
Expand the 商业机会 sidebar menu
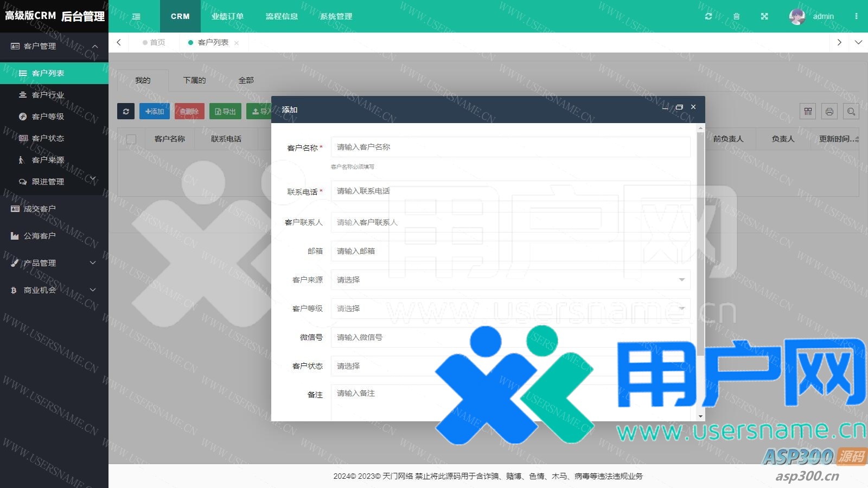(x=54, y=290)
